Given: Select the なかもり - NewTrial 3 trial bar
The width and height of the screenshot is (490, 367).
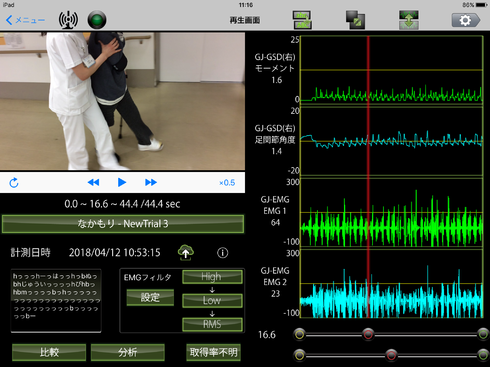Looking at the screenshot, I should click(x=123, y=224).
